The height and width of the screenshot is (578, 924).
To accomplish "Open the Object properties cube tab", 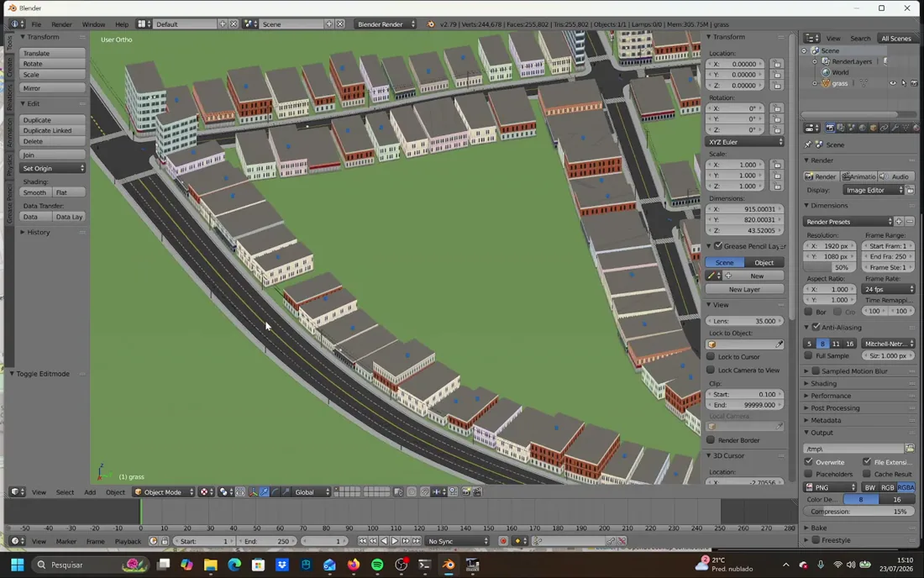I will [x=874, y=128].
